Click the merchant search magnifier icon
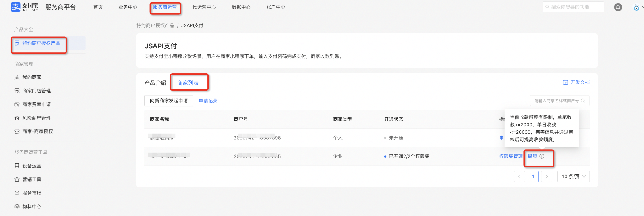The image size is (644, 216). [583, 100]
